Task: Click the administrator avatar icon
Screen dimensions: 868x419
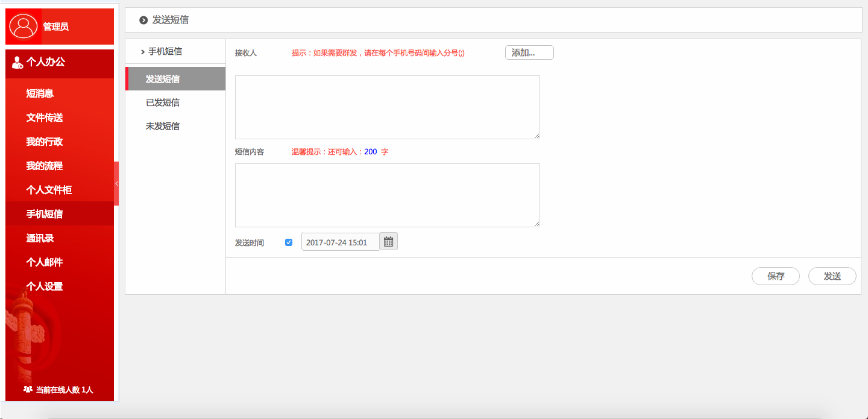Action: point(24,26)
